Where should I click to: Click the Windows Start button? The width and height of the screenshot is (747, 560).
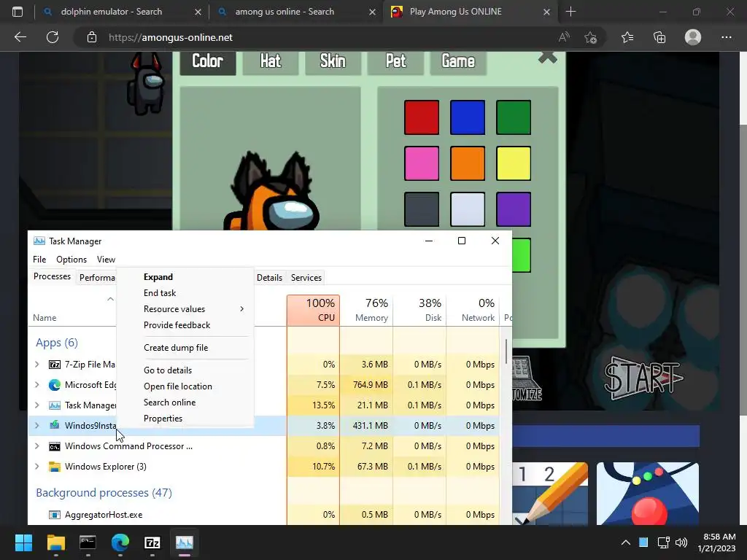coord(23,542)
